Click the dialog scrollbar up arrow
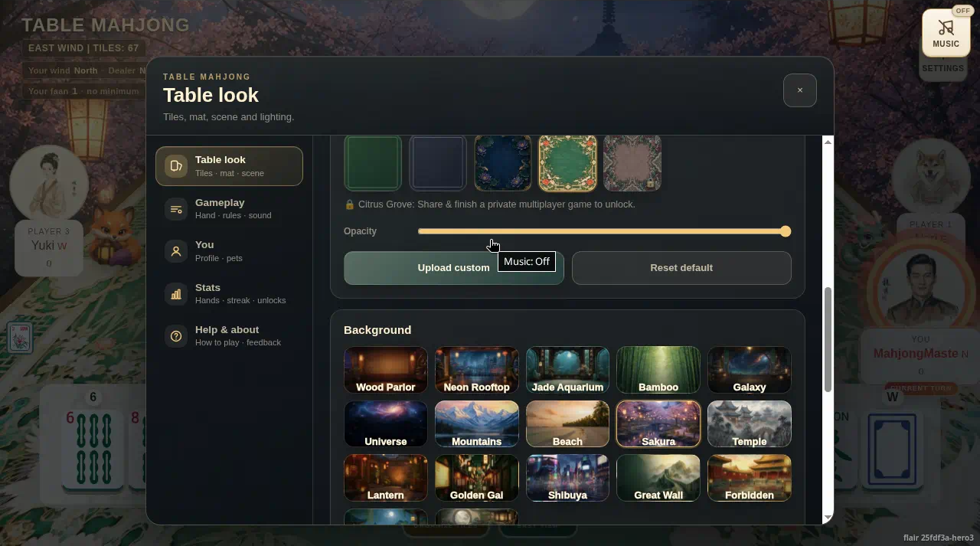980x546 pixels. coord(828,142)
